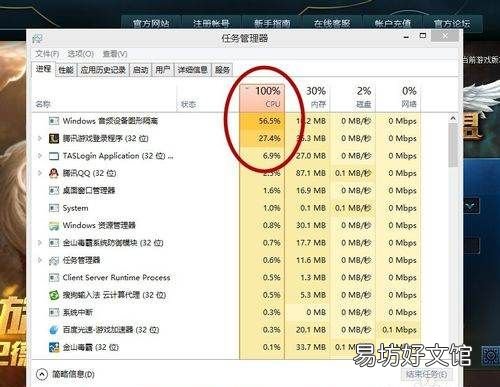The width and height of the screenshot is (500, 387).
Task: Click the 官方论坛 link in game launcher
Action: click(x=452, y=23)
